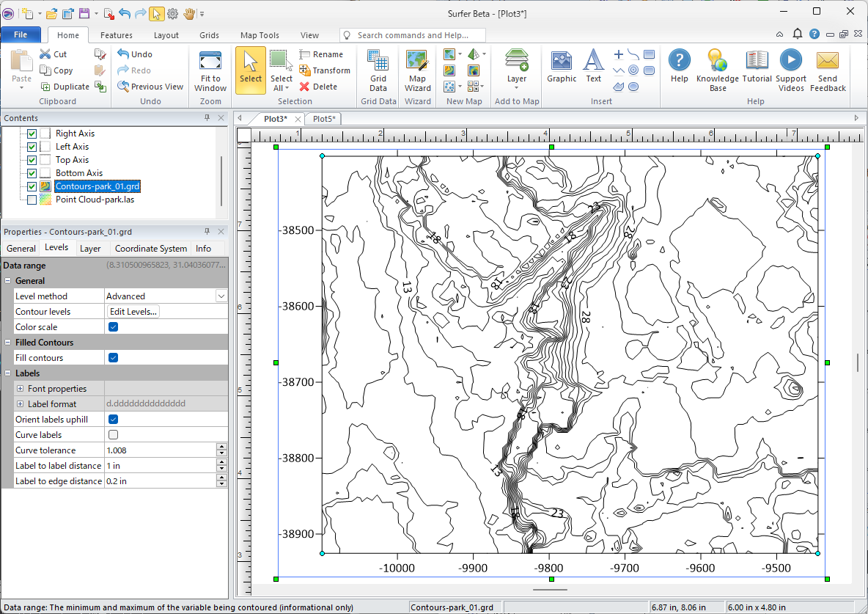This screenshot has height=614, width=868.
Task: Show the Point Cloud-park.las layer
Action: point(32,200)
